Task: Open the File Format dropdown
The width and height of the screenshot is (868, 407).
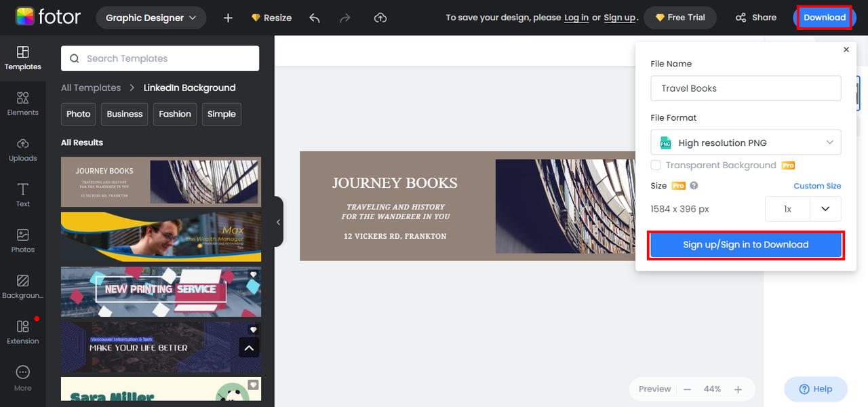Action: (x=746, y=142)
